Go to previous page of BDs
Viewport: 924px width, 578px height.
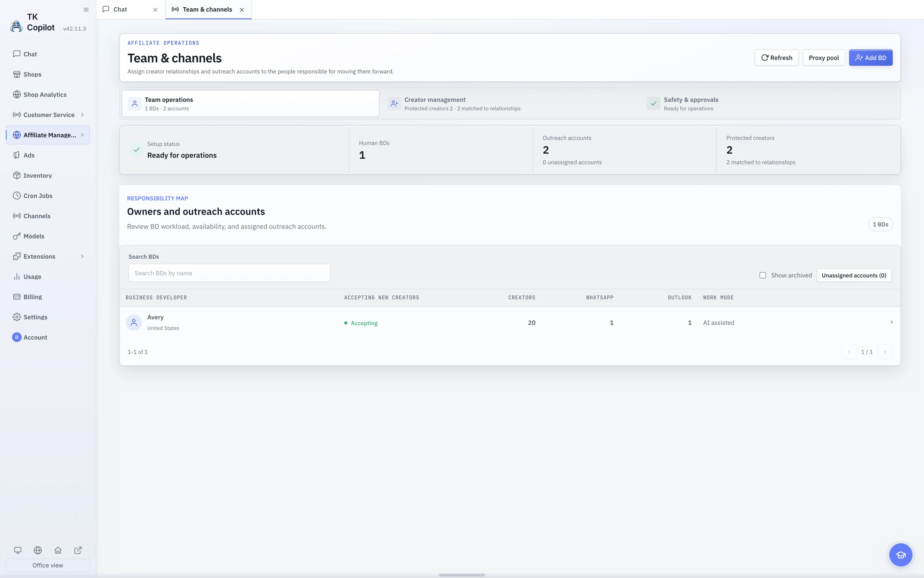(849, 352)
